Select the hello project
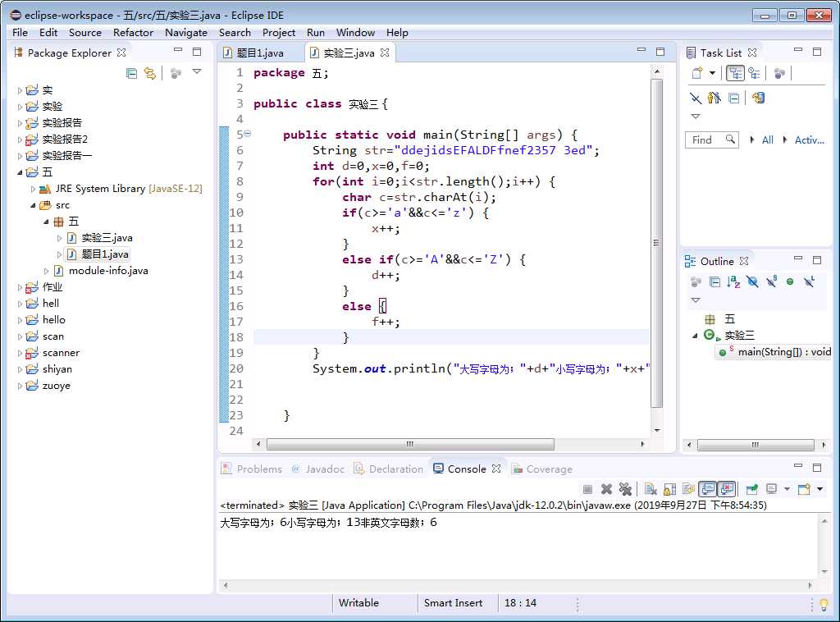This screenshot has width=840, height=622. pos(46,320)
